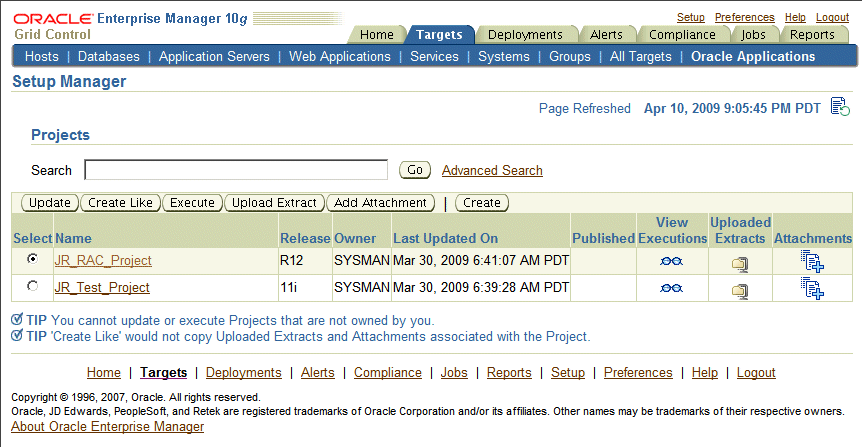Click the footer Preferences link
The height and width of the screenshot is (447, 862).
point(638,372)
